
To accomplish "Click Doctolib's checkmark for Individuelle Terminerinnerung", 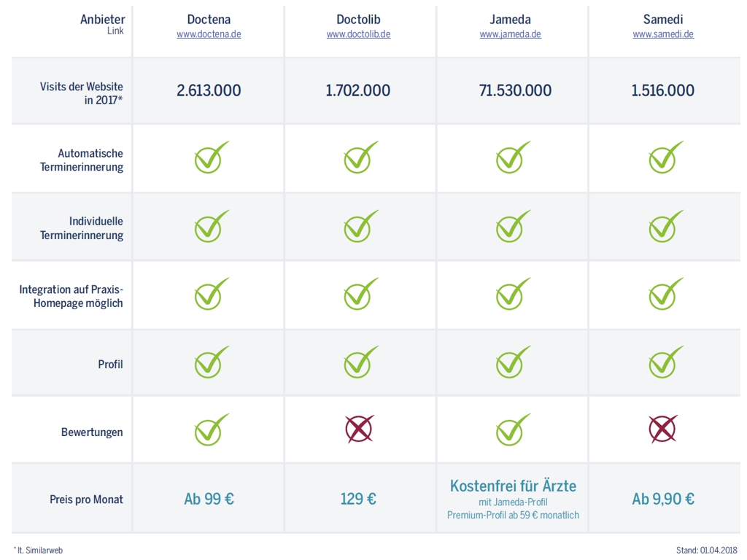I will click(361, 226).
